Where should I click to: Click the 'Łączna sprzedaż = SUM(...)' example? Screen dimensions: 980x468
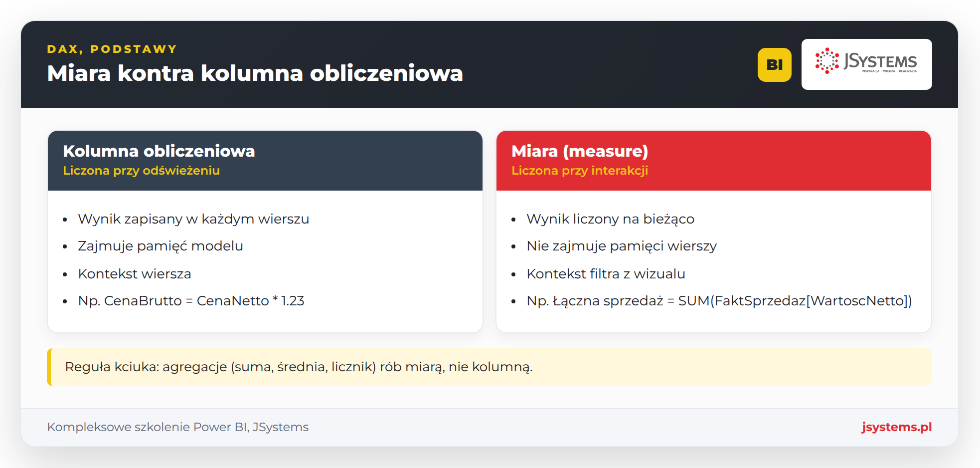point(719,301)
